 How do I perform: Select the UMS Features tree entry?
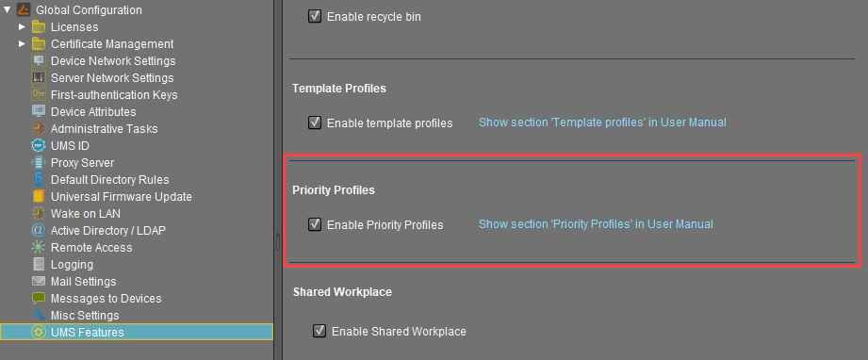(x=137, y=332)
